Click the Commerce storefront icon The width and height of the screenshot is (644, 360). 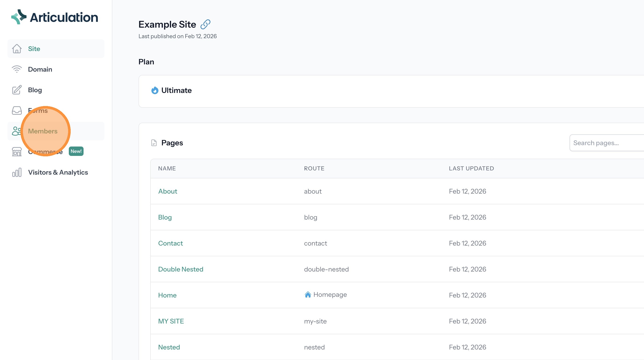pos(17,151)
